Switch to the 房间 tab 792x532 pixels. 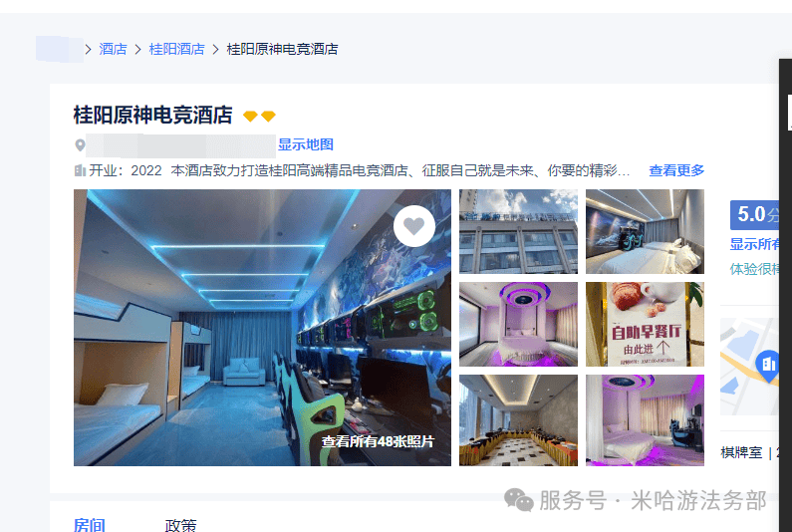(90, 525)
